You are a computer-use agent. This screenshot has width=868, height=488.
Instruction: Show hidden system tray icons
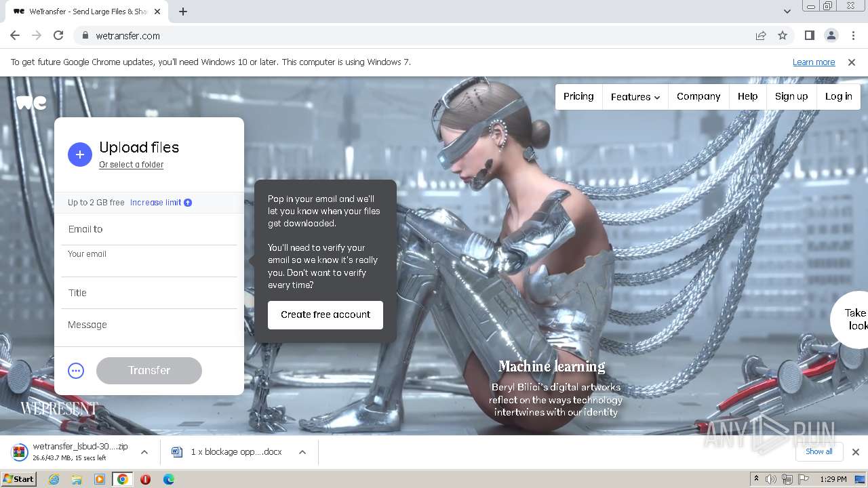pyautogui.click(x=756, y=479)
